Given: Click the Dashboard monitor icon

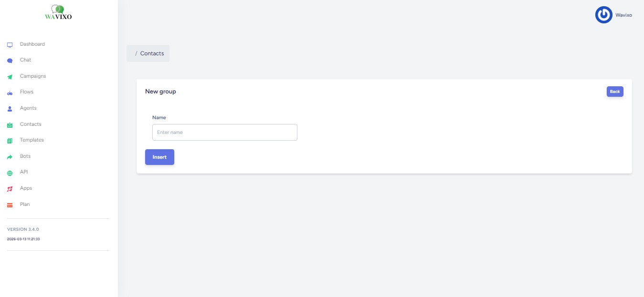Looking at the screenshot, I should tap(10, 45).
